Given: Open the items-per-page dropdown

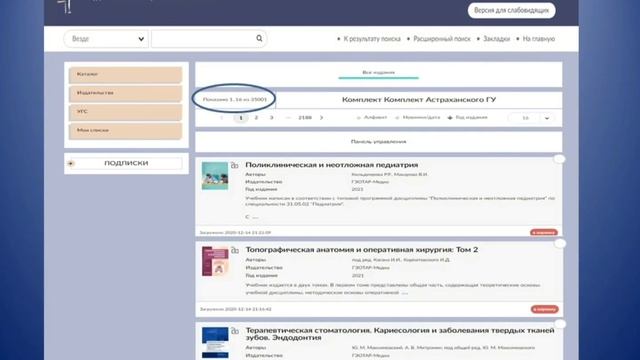Looking at the screenshot, I should click(531, 118).
